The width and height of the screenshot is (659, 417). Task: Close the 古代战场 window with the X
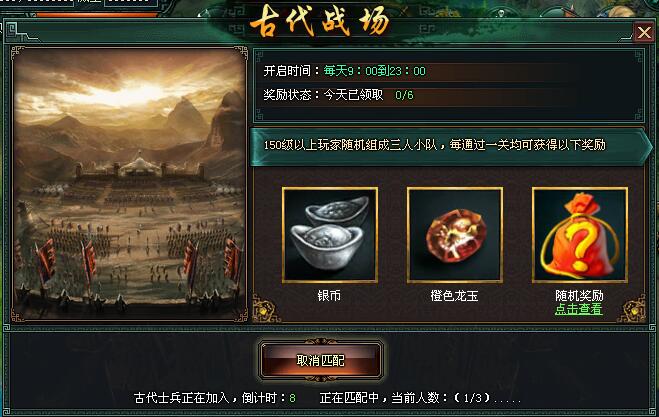644,32
